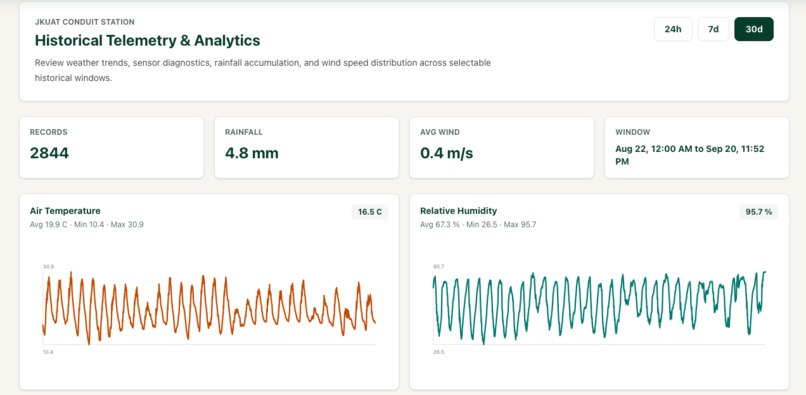Click the Air Temperature chart title
806x395 pixels.
point(65,211)
